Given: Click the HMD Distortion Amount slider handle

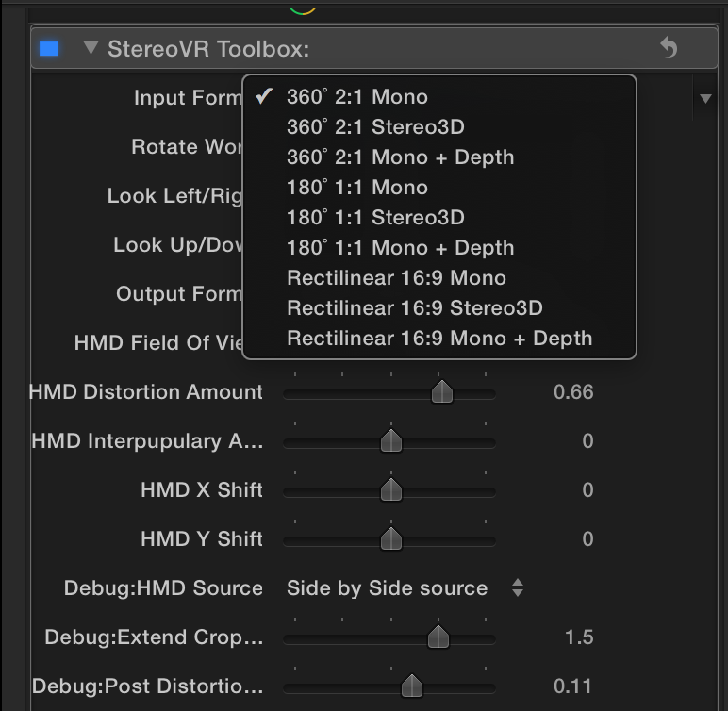Looking at the screenshot, I should [441, 392].
